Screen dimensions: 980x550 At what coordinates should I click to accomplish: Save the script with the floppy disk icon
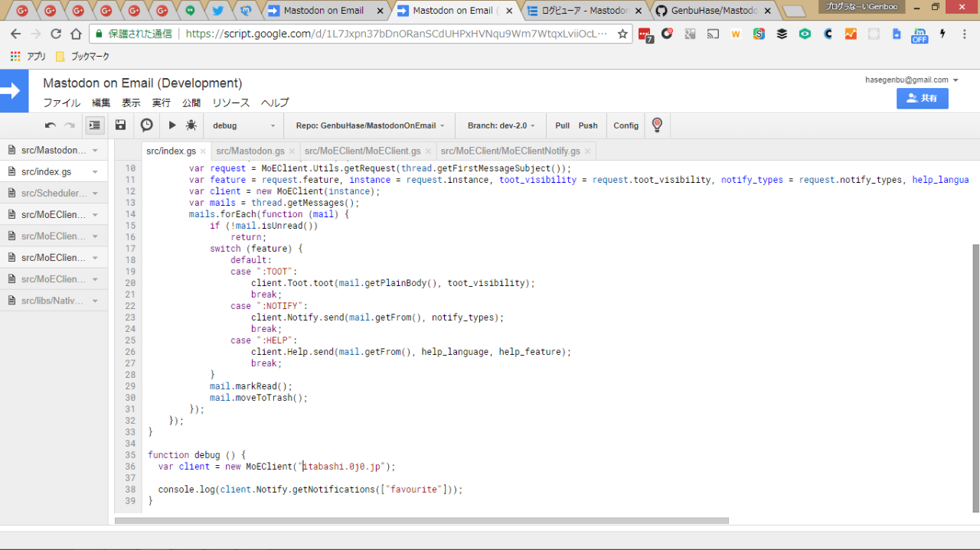pos(120,125)
